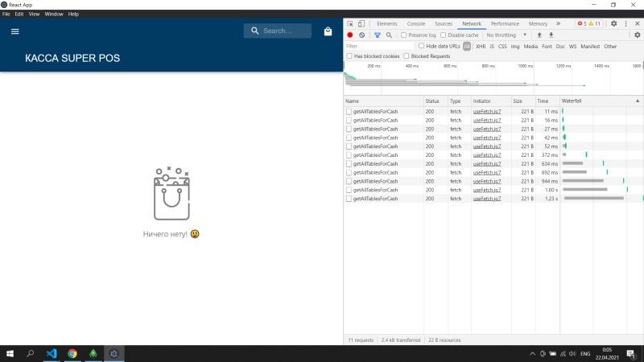Open the green leaf app in taskbar
The width and height of the screenshot is (644, 362).
click(x=93, y=353)
